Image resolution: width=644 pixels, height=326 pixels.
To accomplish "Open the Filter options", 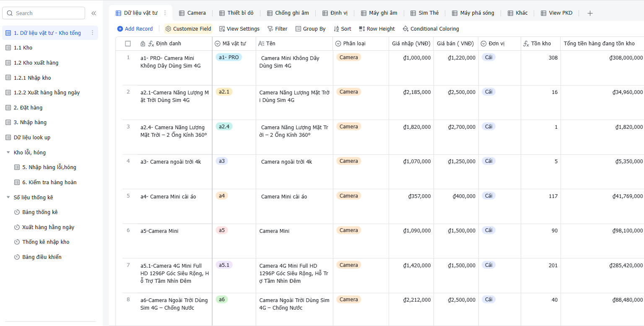I will click(277, 29).
